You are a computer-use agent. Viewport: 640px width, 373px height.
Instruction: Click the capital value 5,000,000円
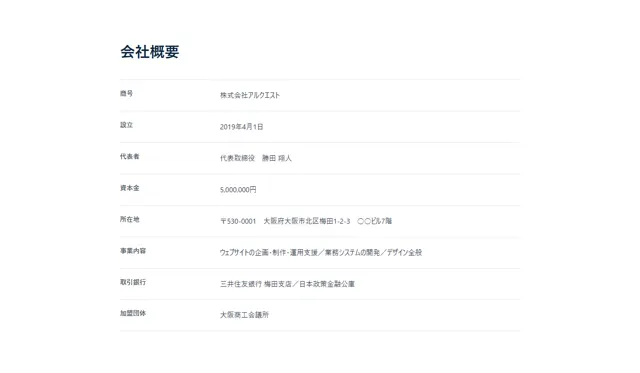pos(238,189)
